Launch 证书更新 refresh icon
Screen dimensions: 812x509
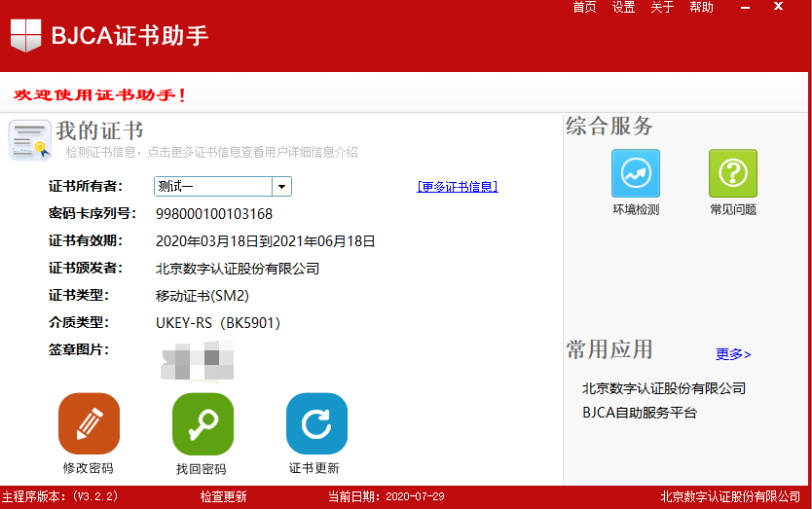317,423
